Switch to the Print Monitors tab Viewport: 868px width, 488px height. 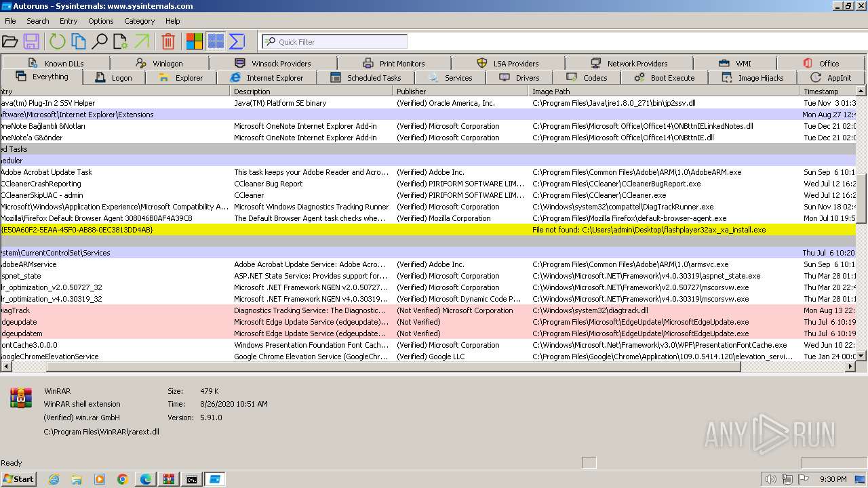[394, 63]
